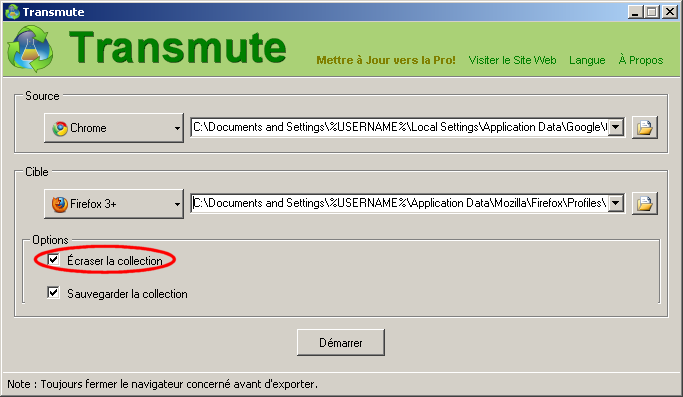
Task: Browse for the Cible folder
Action: tap(645, 204)
